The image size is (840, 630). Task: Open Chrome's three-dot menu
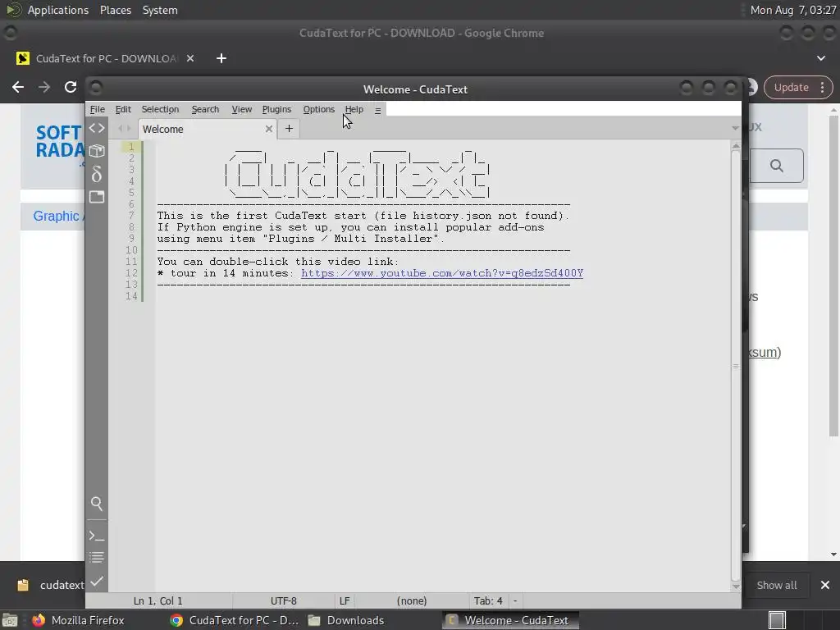coord(822,87)
